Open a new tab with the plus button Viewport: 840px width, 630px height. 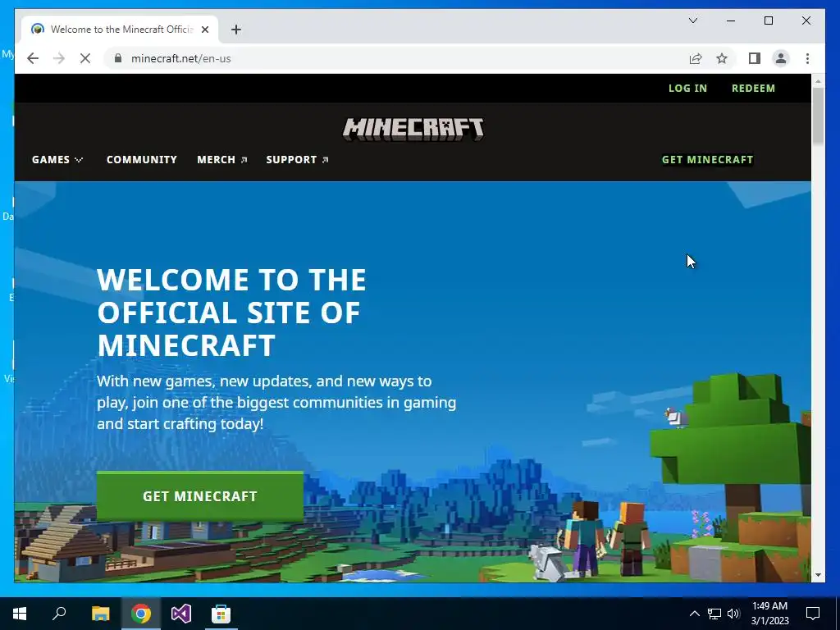tap(236, 30)
